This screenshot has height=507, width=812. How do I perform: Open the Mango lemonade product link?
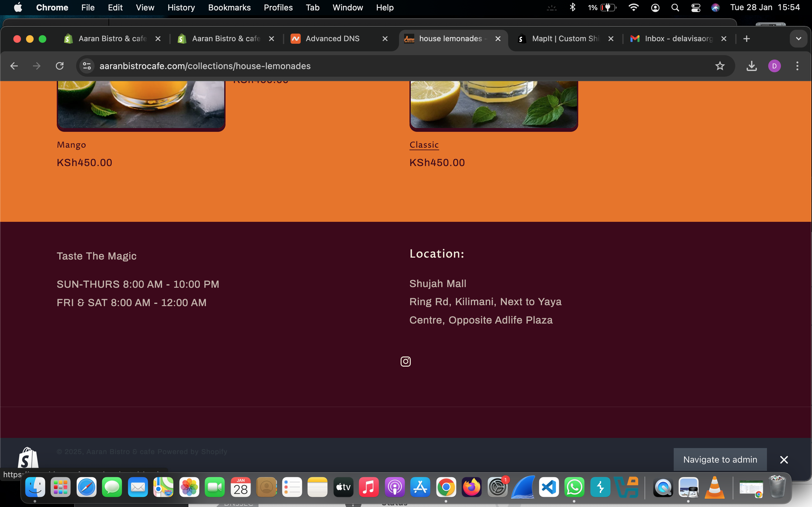point(71,145)
